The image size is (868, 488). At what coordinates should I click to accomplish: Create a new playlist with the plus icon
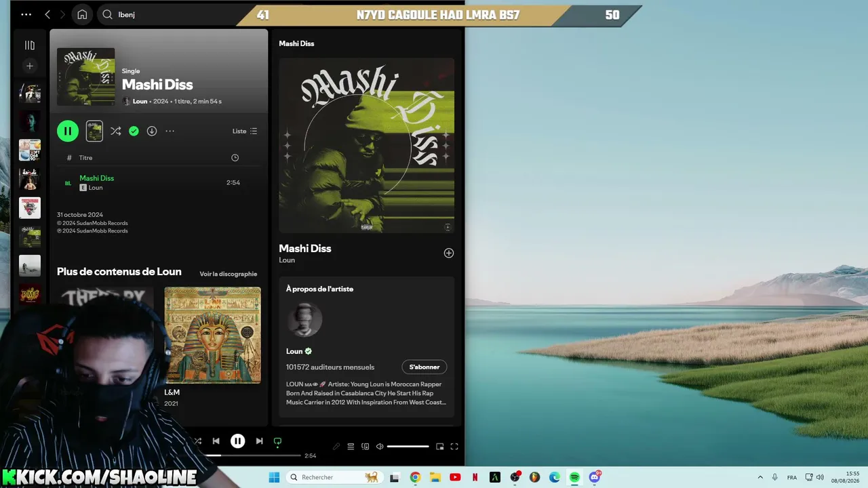point(30,66)
